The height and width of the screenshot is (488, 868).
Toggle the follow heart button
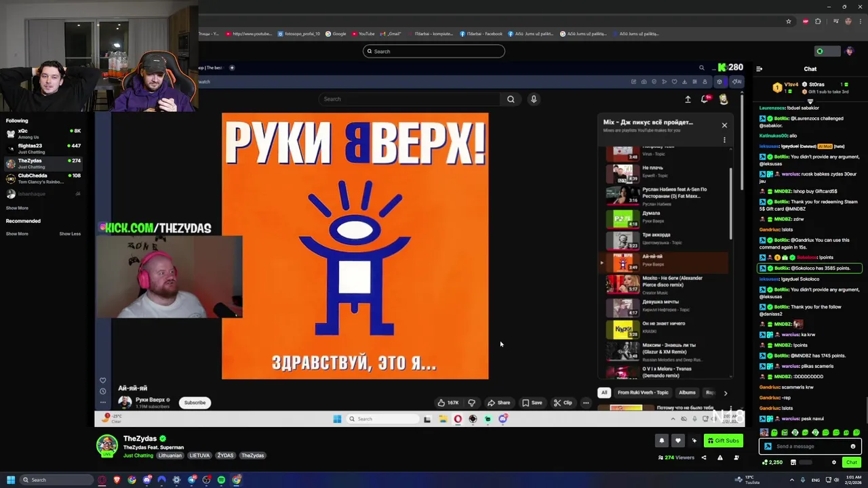click(x=677, y=441)
